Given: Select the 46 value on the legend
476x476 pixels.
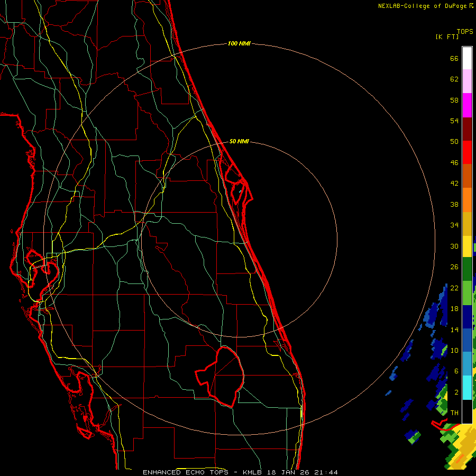Looking at the screenshot, I should click(x=454, y=163).
